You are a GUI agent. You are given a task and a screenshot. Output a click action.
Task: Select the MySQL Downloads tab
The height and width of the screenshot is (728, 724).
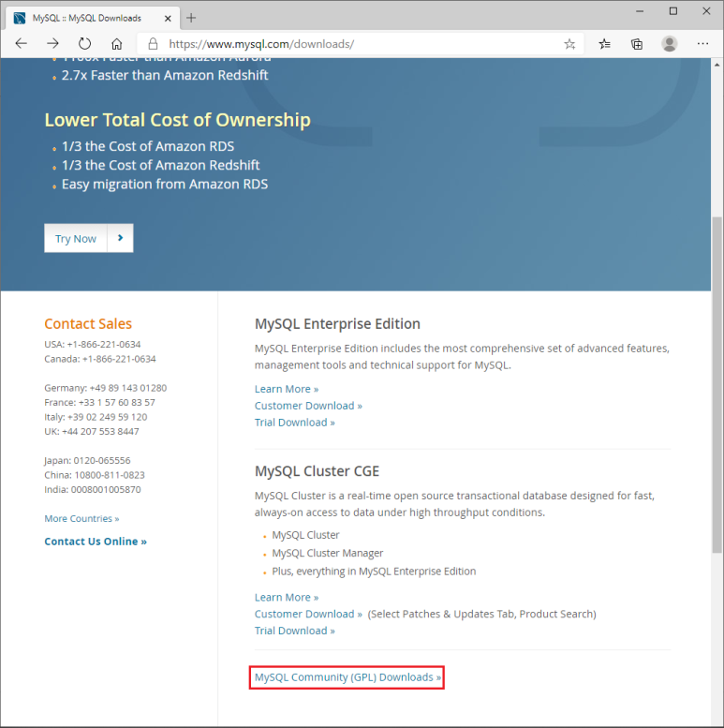coord(93,18)
